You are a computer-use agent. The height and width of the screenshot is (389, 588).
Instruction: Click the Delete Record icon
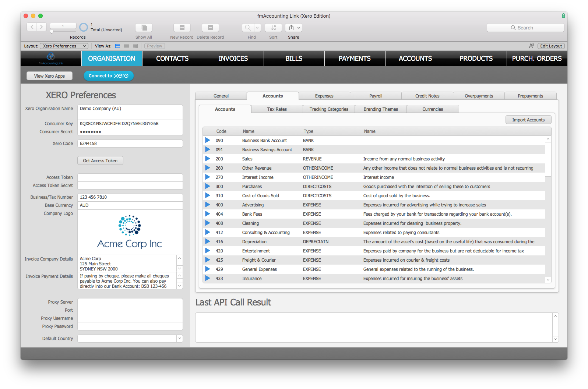pos(210,28)
